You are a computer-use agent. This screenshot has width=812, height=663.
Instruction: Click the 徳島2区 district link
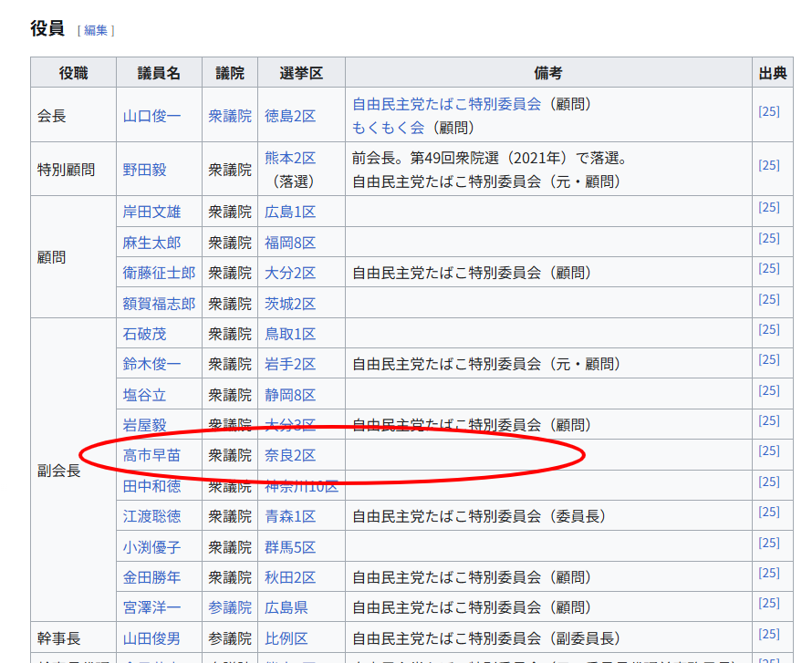(289, 116)
